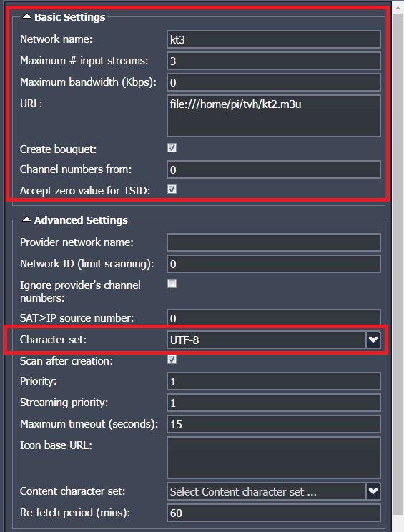Click the Character set UTF-8 combo field
404x532 pixels.
tap(266, 340)
